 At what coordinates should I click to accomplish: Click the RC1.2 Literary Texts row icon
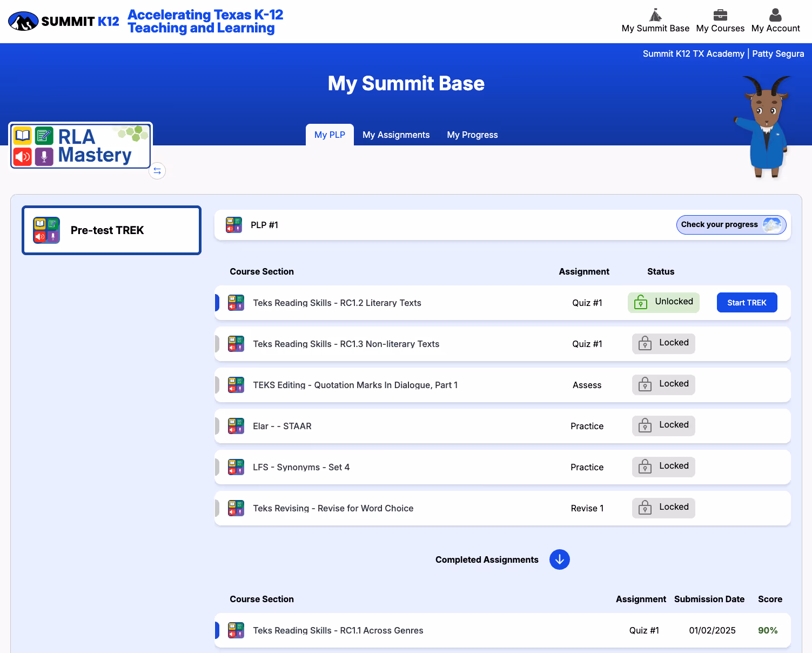pos(236,303)
